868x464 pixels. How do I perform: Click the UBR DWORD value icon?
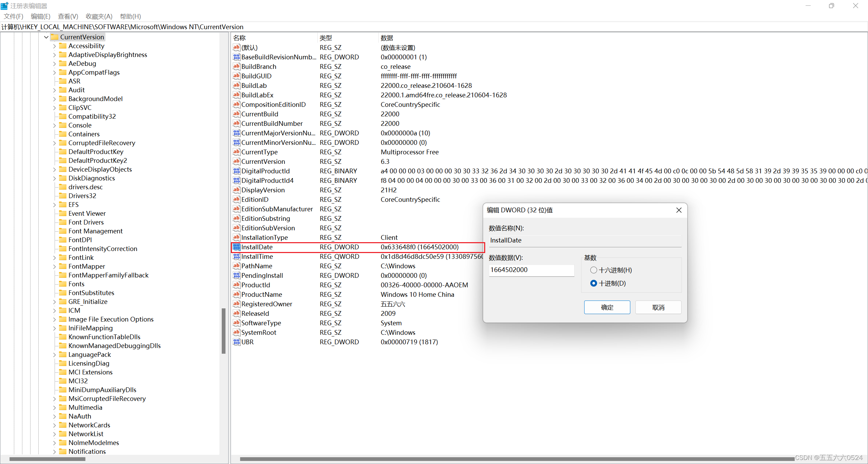pyautogui.click(x=236, y=342)
